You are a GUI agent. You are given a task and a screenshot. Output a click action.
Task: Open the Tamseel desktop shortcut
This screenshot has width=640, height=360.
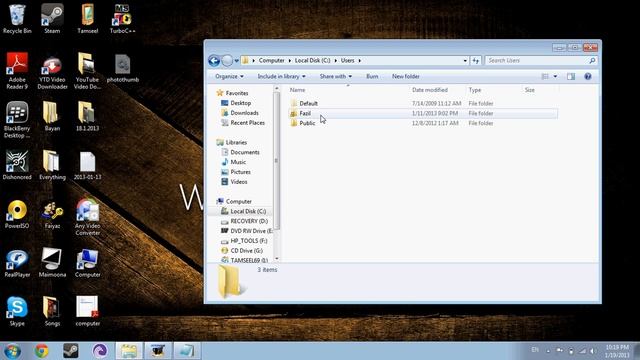coord(87,18)
